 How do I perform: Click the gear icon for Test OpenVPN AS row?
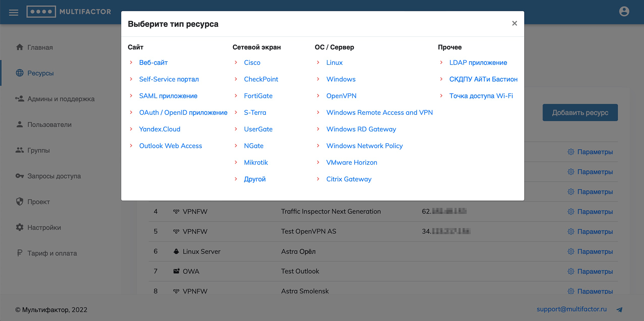click(x=571, y=231)
